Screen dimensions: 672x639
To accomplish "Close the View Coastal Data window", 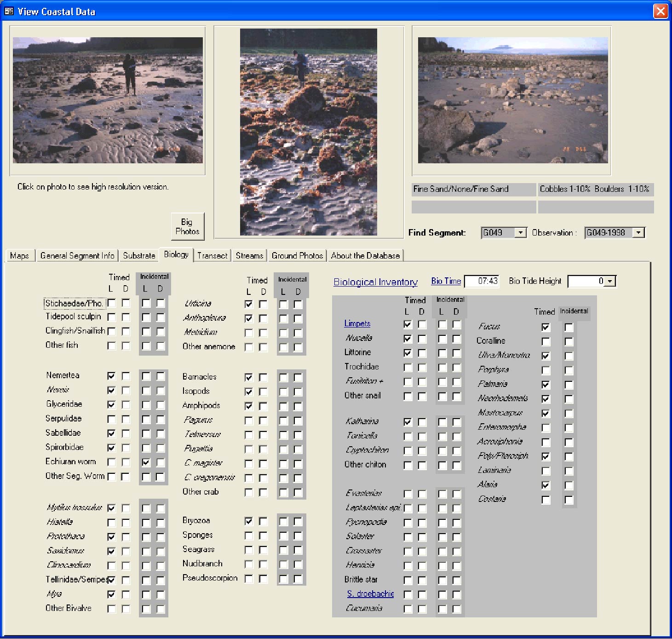I will click(x=661, y=11).
